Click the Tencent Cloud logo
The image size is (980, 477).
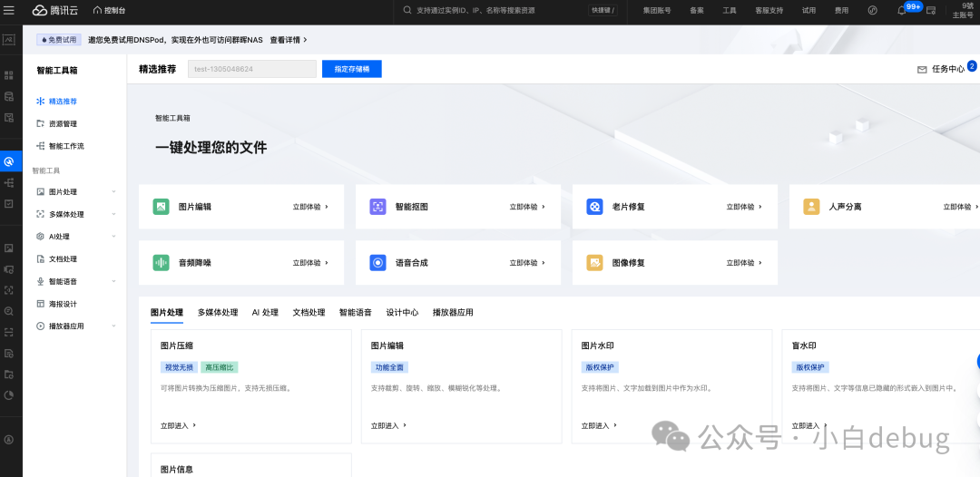tap(56, 10)
